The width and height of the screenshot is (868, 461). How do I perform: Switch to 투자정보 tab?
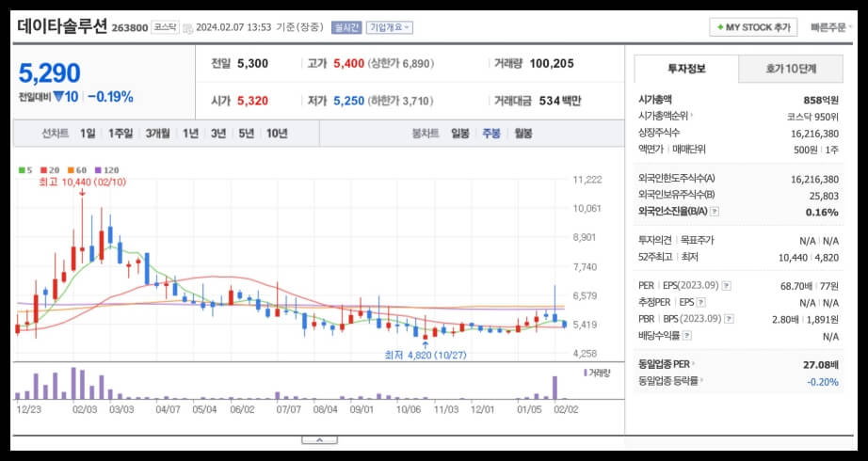686,69
